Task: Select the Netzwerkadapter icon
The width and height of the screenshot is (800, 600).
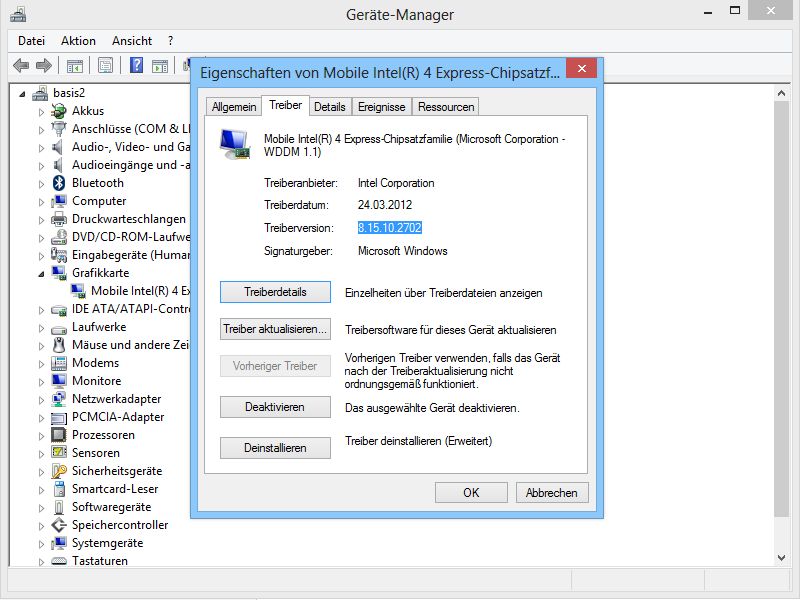Action: coord(59,399)
